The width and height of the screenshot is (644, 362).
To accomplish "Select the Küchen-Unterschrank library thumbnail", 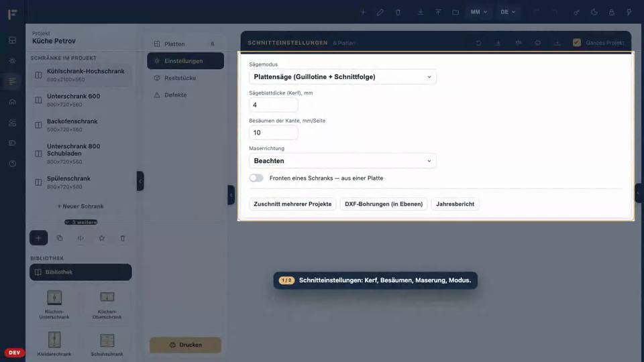I will click(x=54, y=304).
